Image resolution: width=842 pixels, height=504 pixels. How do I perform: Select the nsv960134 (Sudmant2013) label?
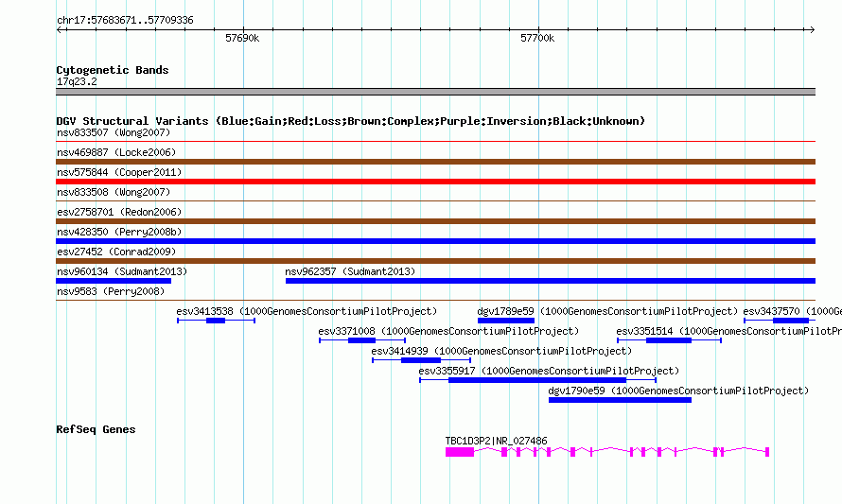click(x=122, y=271)
